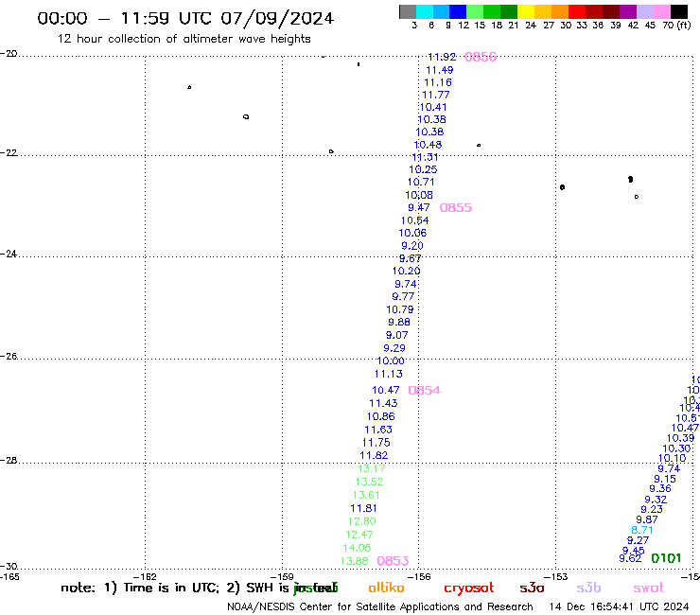The height and width of the screenshot is (615, 700).
Task: Click the wave height value 10.10
Action: [x=672, y=458]
